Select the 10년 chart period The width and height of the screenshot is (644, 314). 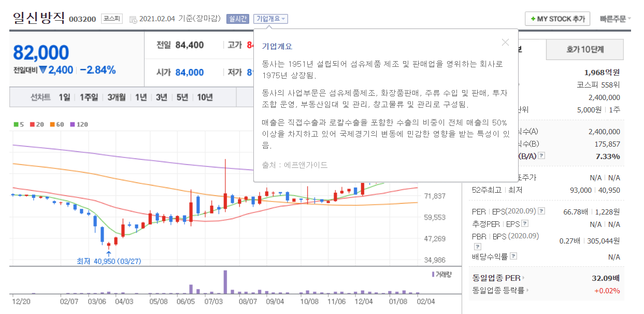205,97
